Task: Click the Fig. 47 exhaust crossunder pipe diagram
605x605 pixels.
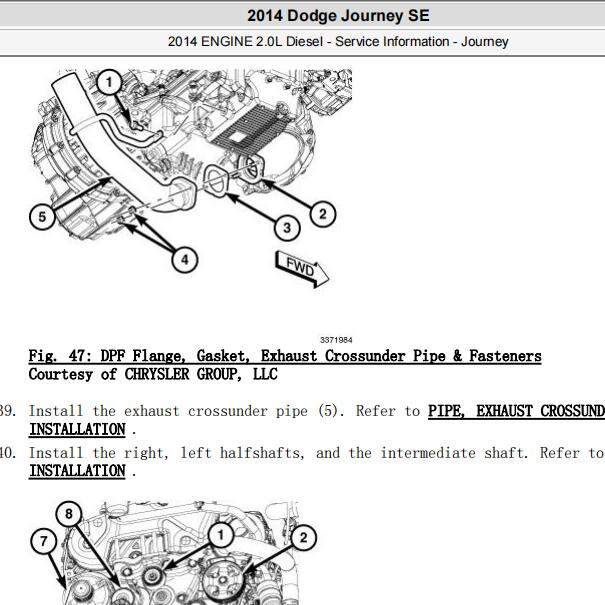Action: click(191, 178)
